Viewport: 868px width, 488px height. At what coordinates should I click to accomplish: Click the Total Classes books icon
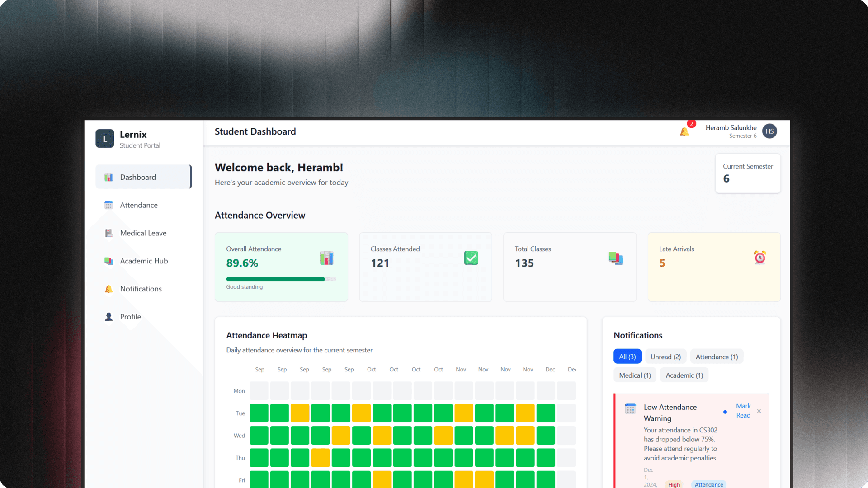tap(615, 258)
